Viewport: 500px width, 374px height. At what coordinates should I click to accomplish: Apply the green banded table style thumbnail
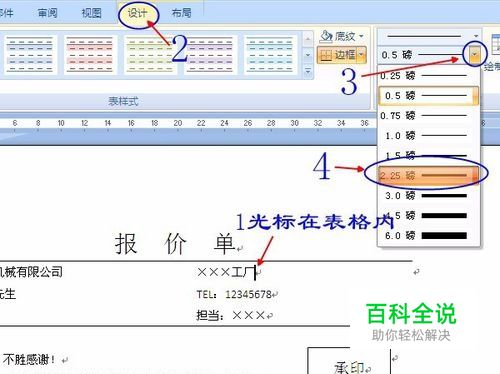pyautogui.click(x=150, y=55)
